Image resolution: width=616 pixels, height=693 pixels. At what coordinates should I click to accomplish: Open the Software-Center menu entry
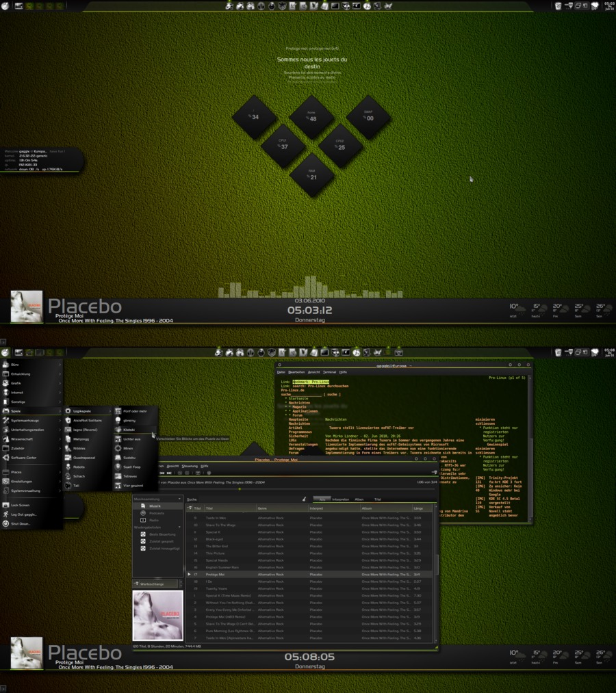pyautogui.click(x=31, y=458)
